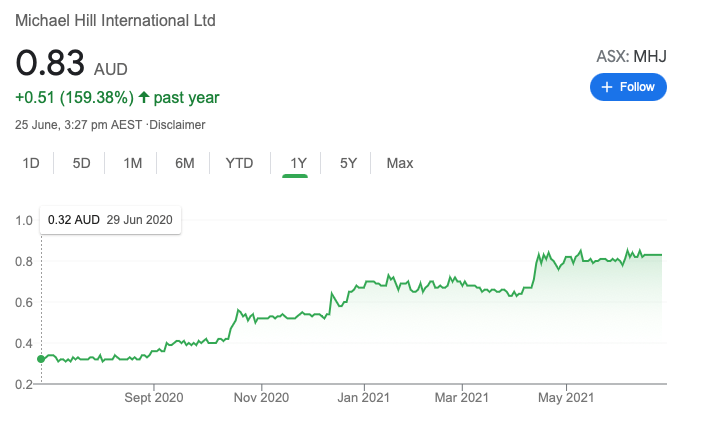Click the Sept 2020 axis label
Viewport: 701px width, 422px height.
[155, 397]
